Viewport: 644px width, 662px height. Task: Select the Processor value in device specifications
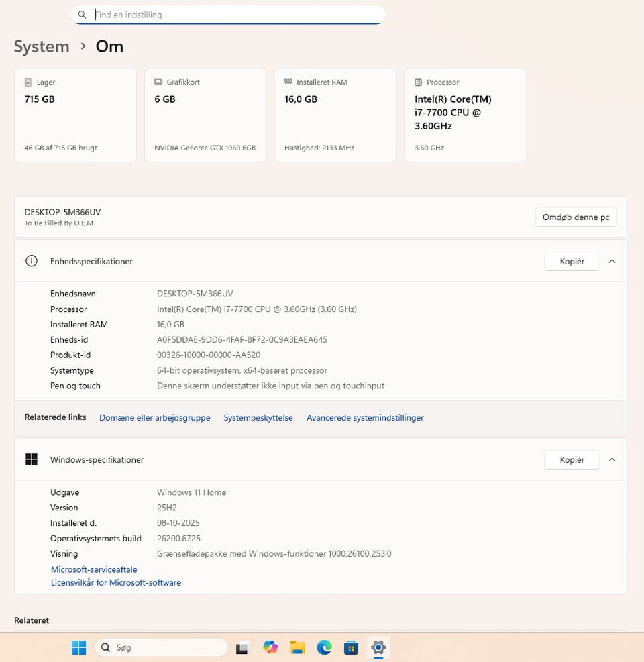(257, 309)
